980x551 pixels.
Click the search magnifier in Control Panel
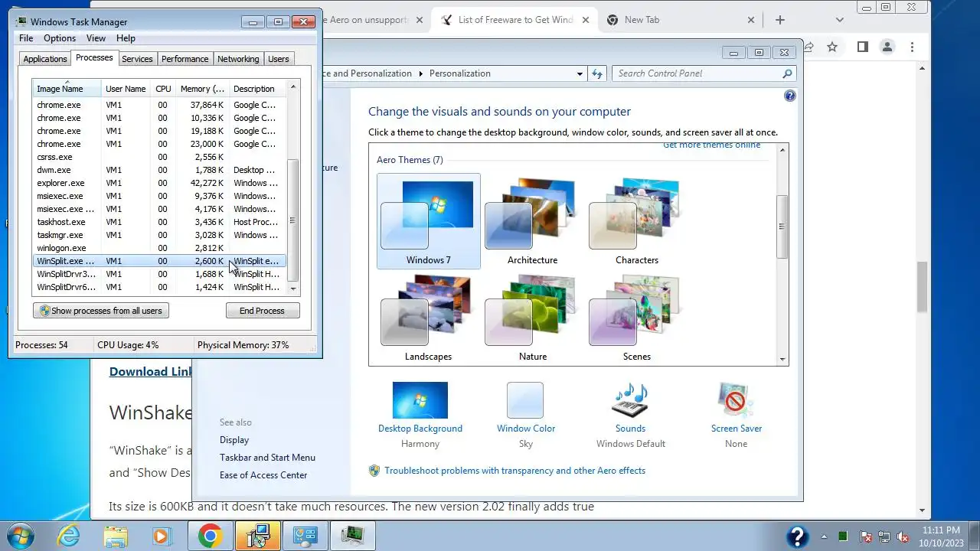787,73
